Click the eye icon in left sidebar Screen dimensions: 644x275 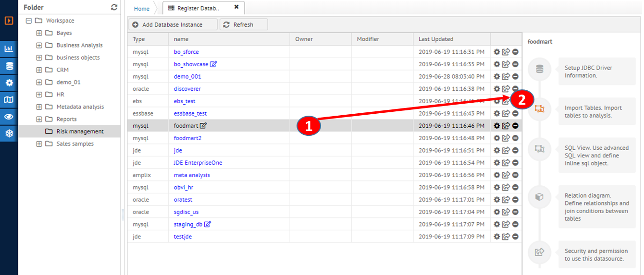9,117
